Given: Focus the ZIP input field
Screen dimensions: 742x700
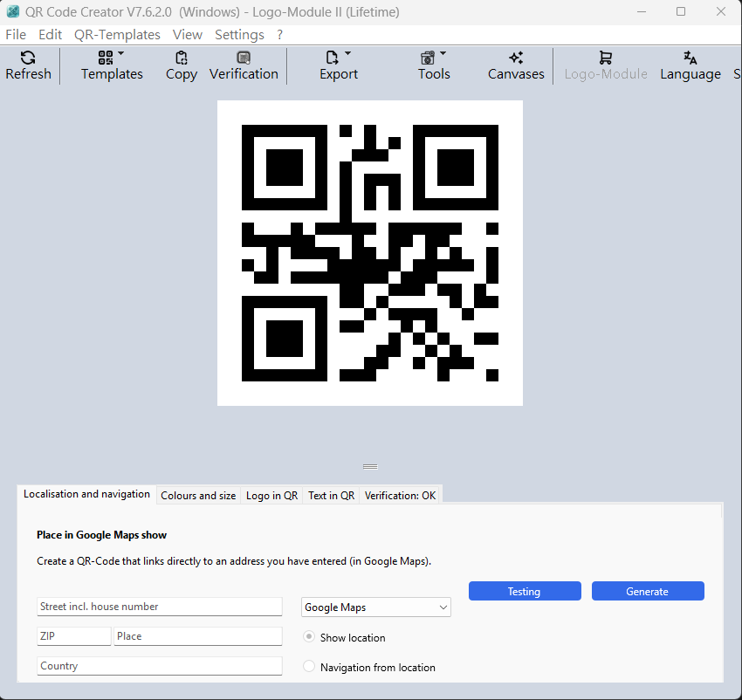Looking at the screenshot, I should point(74,636).
